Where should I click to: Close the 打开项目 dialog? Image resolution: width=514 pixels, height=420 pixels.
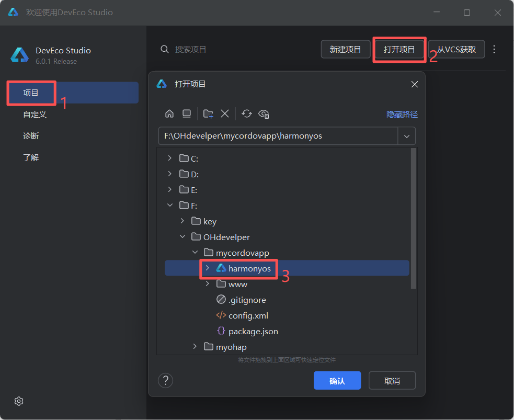pyautogui.click(x=414, y=84)
